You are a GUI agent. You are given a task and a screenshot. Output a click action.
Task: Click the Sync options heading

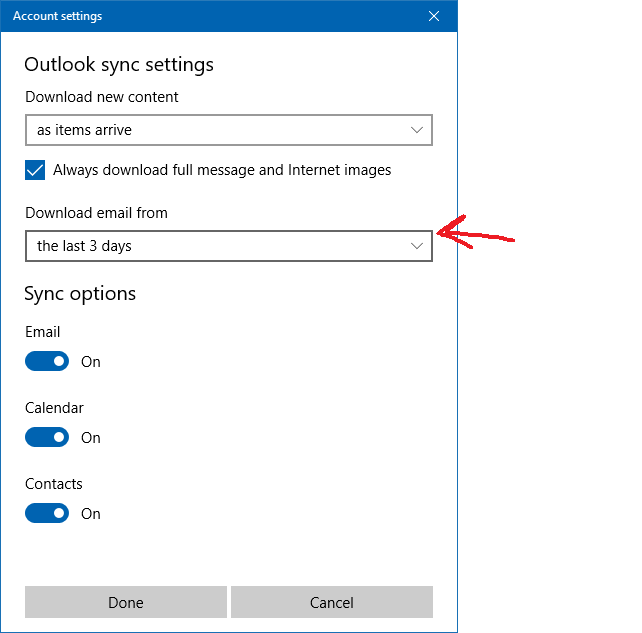[80, 294]
